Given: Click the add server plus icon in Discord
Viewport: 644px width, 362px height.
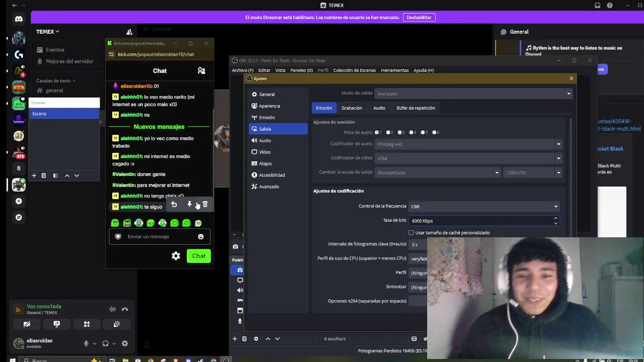Looking at the screenshot, I should click(19, 201).
